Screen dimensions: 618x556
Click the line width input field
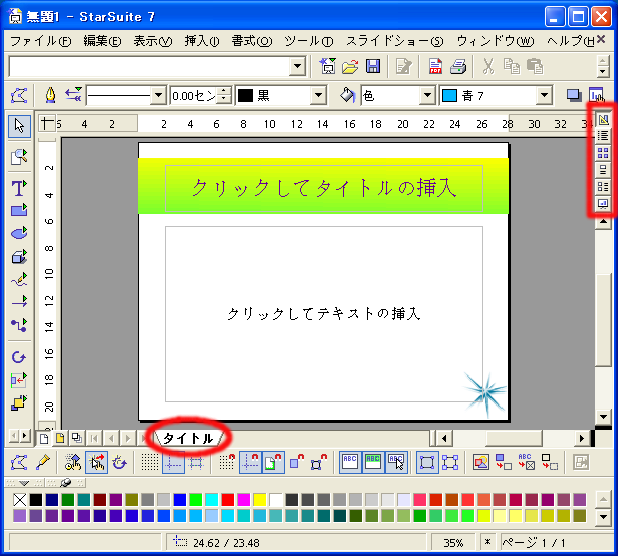tap(194, 95)
